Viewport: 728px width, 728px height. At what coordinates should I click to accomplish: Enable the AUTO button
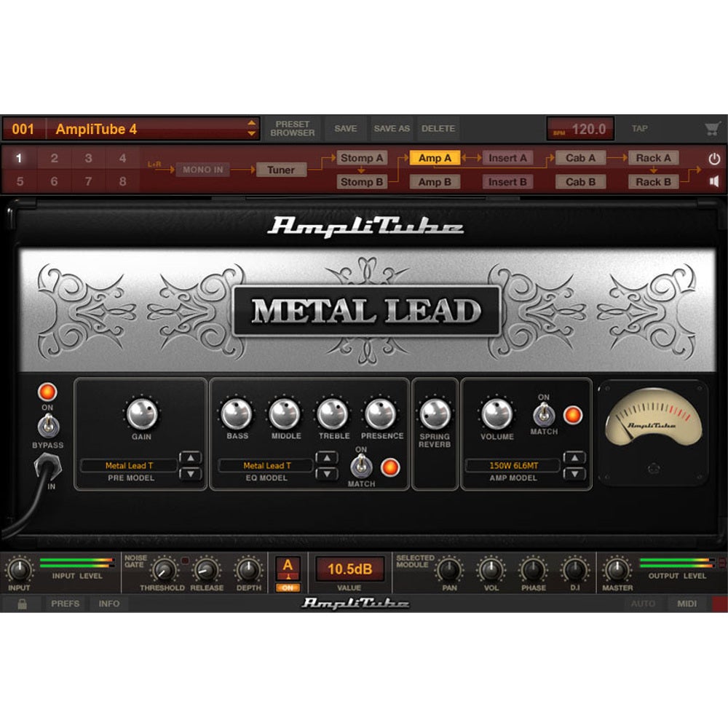(x=643, y=604)
